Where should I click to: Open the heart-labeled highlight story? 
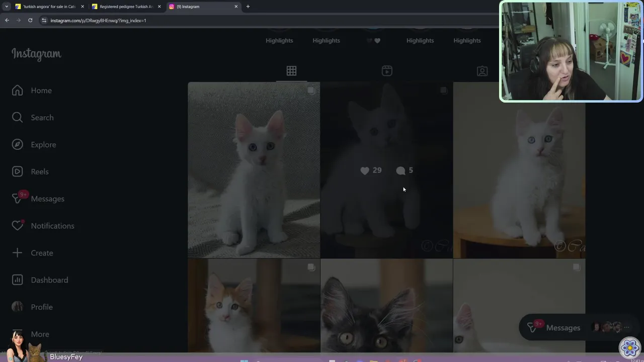pyautogui.click(x=373, y=40)
